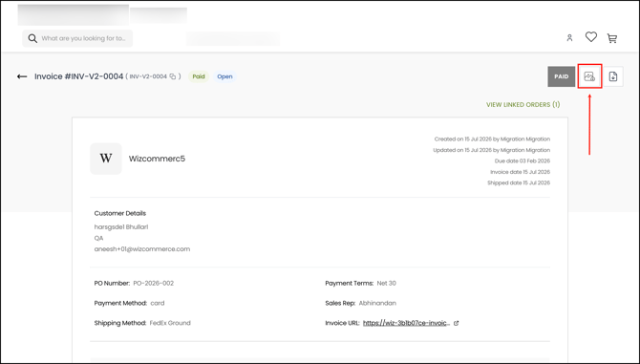Click the search field 'What are you looking for'

[x=77, y=38]
